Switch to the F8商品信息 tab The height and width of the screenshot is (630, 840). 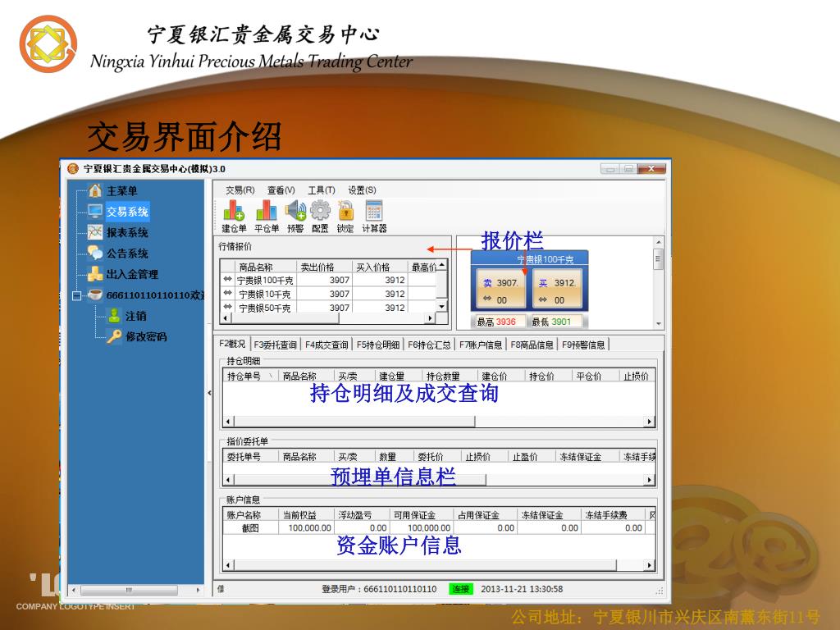click(532, 345)
